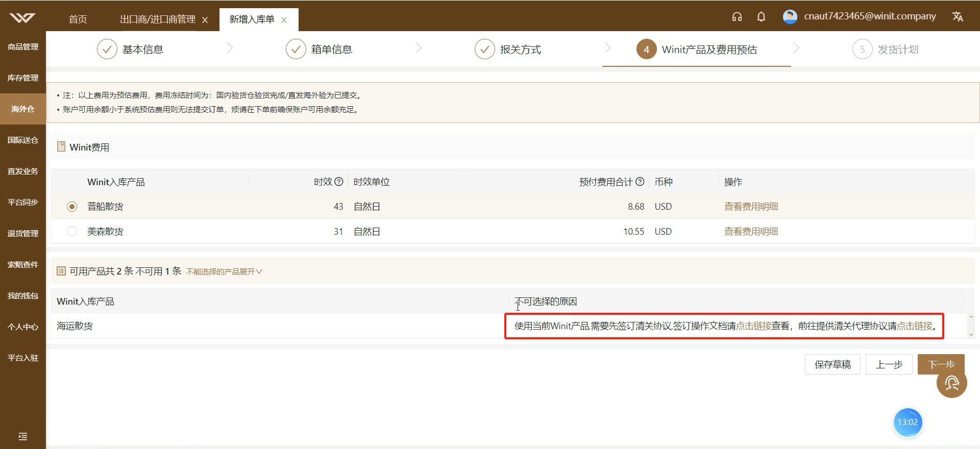
Task: Click the 可用产品 list icon
Action: (x=61, y=271)
